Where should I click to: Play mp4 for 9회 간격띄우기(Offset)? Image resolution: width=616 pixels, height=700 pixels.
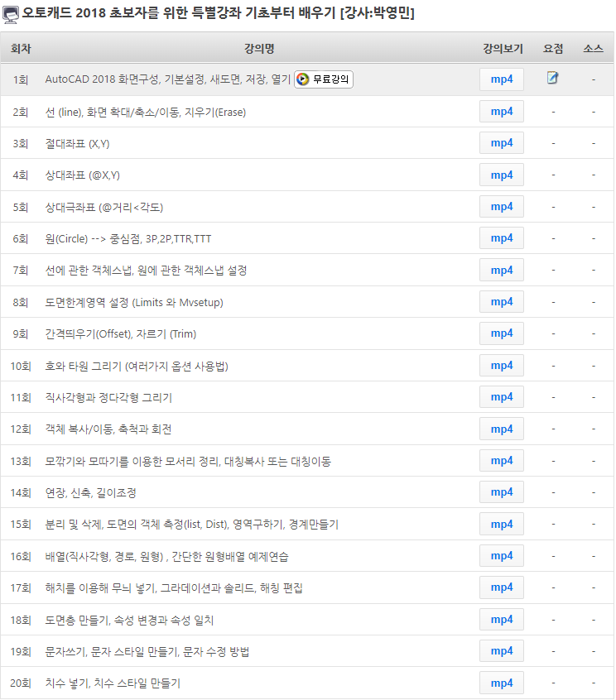coord(502,333)
